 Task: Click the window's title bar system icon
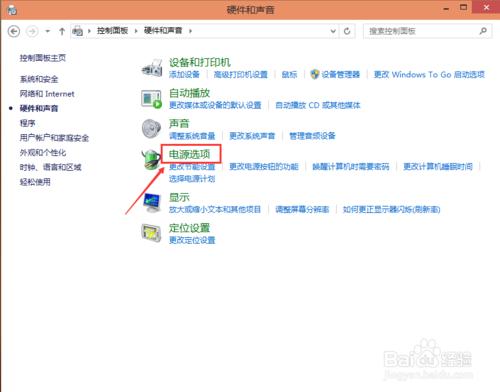[x=12, y=10]
